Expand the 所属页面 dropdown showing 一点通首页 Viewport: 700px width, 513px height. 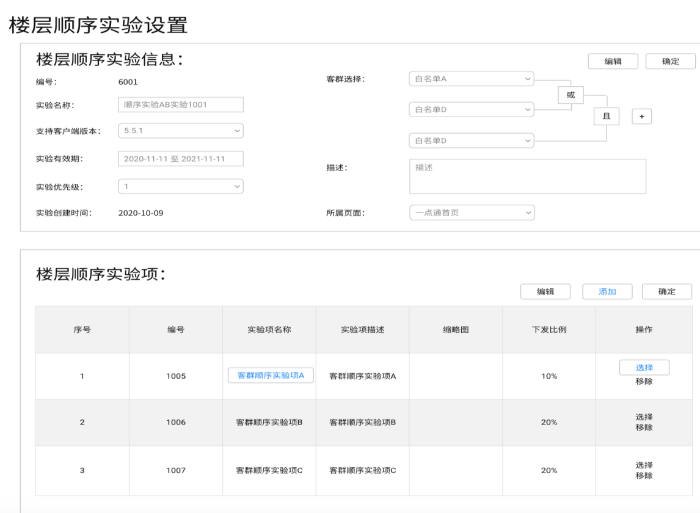click(x=472, y=212)
